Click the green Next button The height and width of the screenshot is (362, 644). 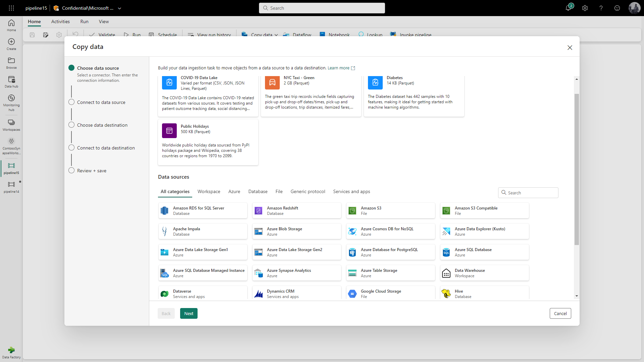(189, 313)
